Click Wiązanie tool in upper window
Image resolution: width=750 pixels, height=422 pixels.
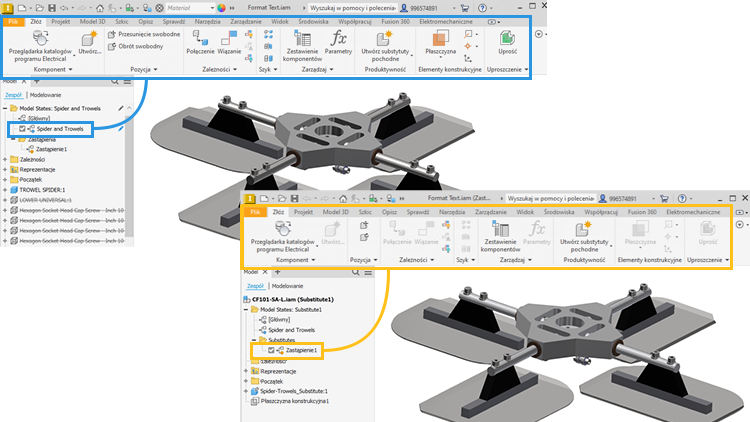point(229,43)
